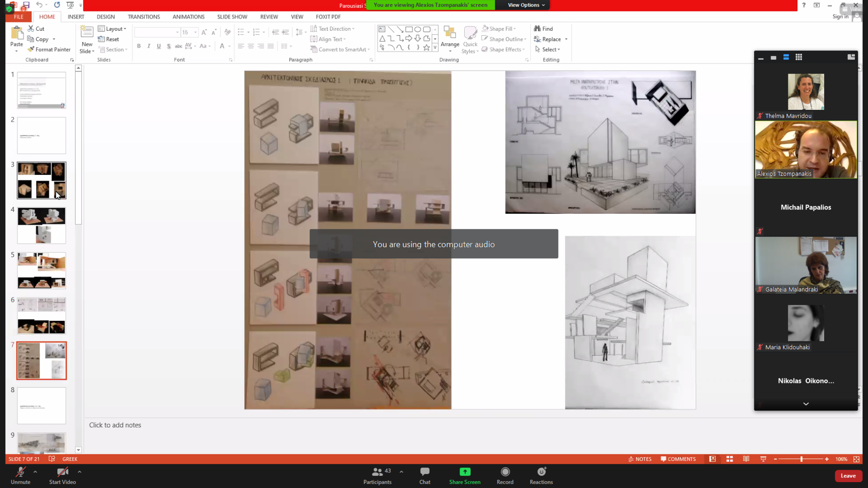Open the Slide Show tab

pos(232,17)
